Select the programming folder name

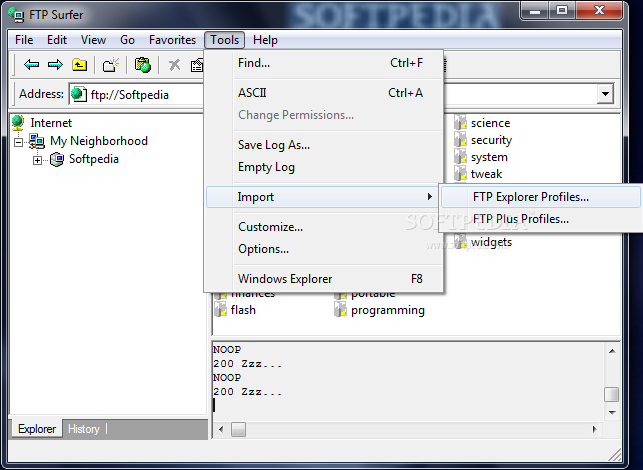point(388,310)
